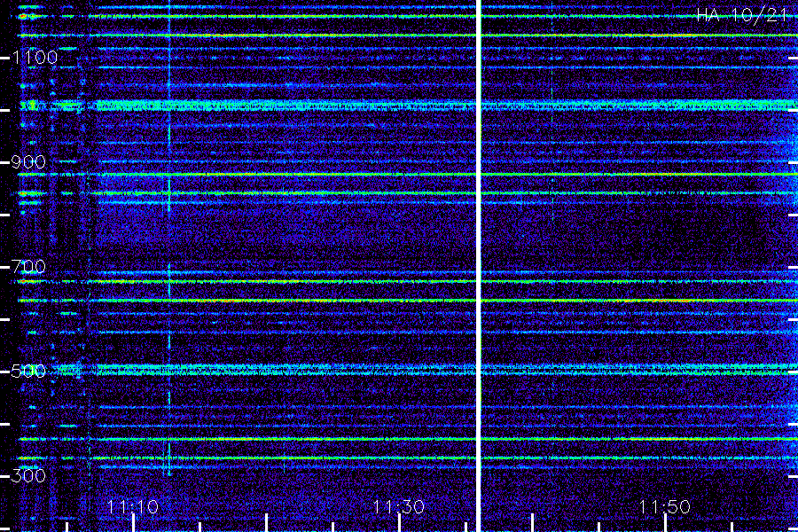The width and height of the screenshot is (798, 532).
Task: Click the 1100 frequency axis label
Action: 35,58
